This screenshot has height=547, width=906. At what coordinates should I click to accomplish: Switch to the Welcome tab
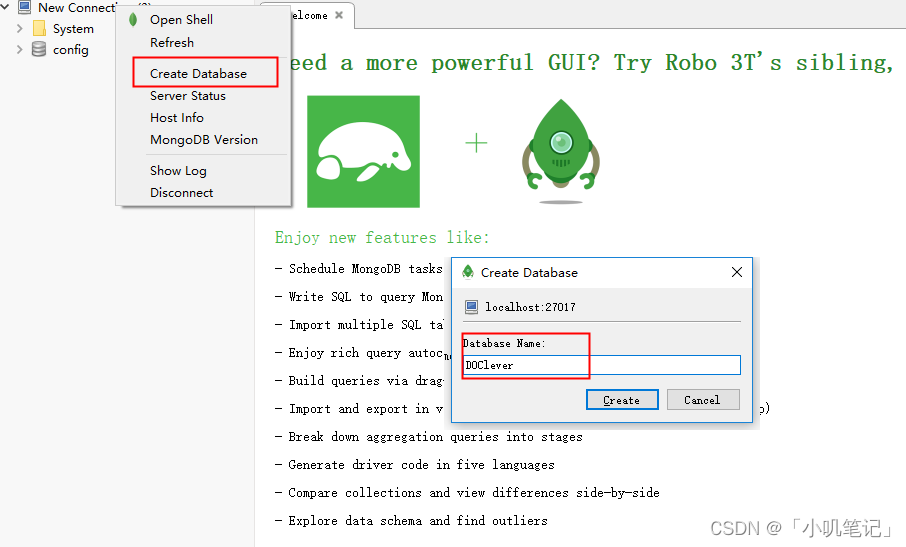310,16
